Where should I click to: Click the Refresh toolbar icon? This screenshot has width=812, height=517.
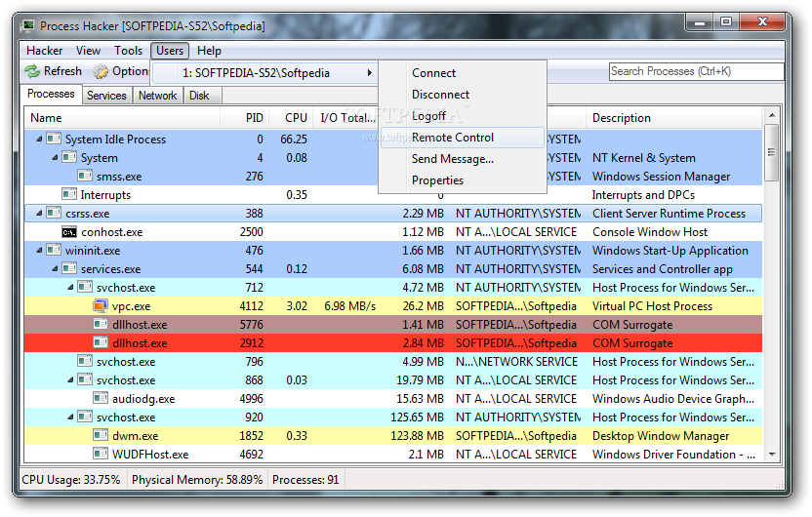coord(32,71)
